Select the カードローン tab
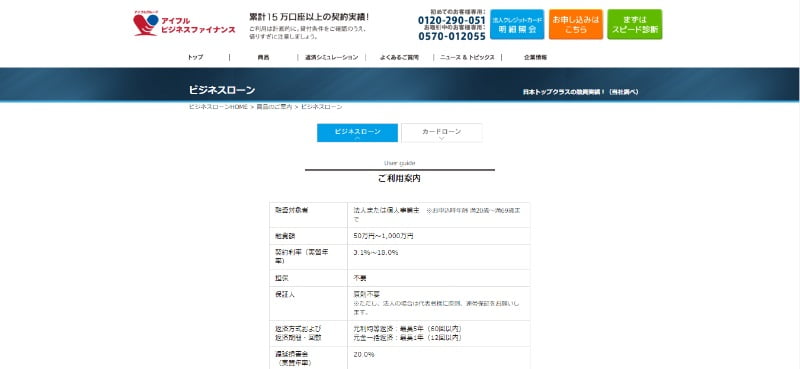The height and width of the screenshot is (369, 800). [x=442, y=133]
